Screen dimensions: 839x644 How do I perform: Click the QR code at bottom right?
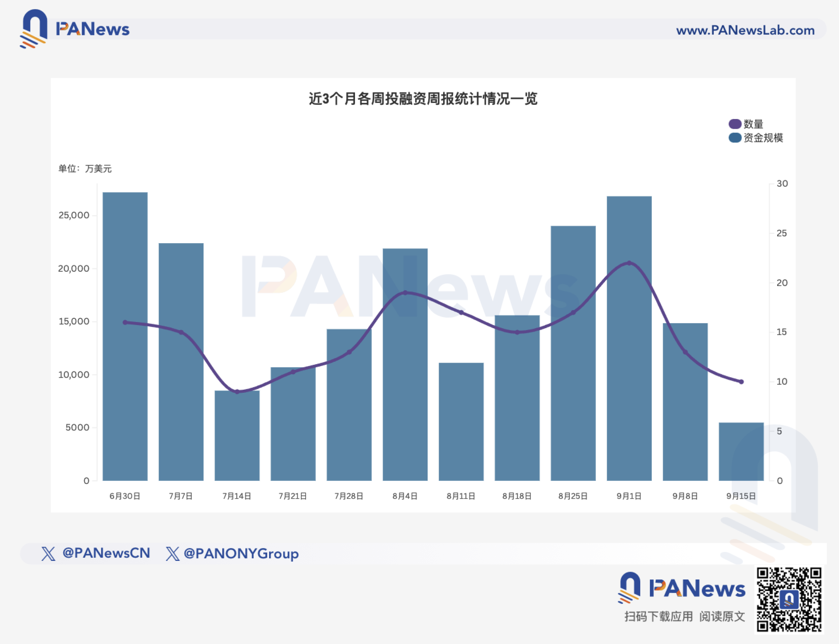point(789,600)
